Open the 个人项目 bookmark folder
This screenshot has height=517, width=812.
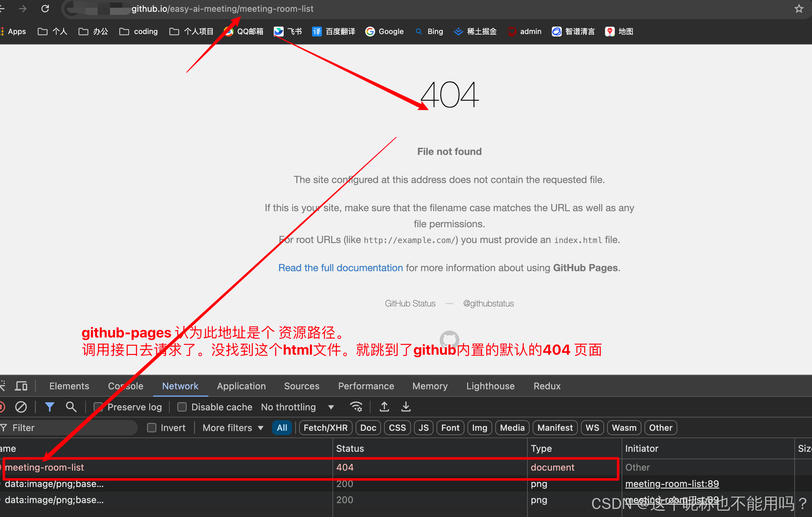pyautogui.click(x=192, y=31)
